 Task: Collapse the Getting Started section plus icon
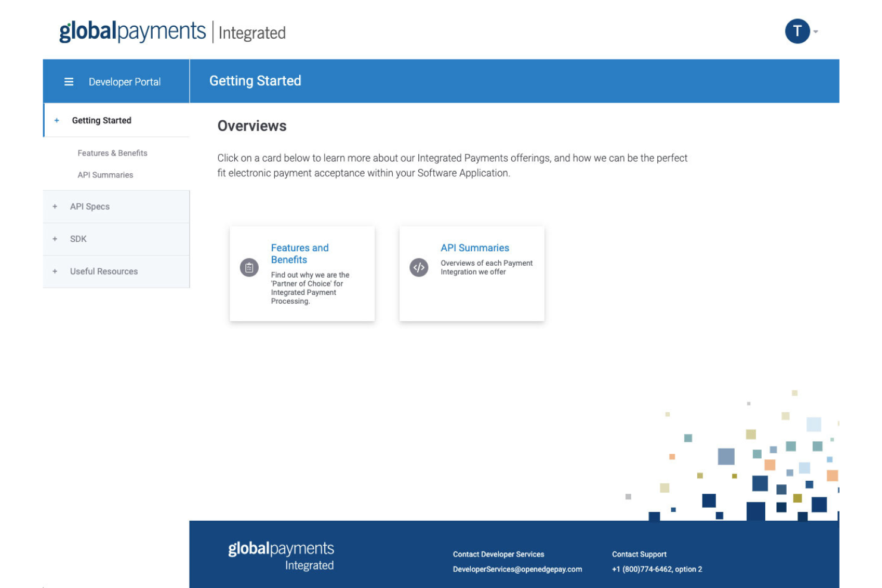pos(57,120)
